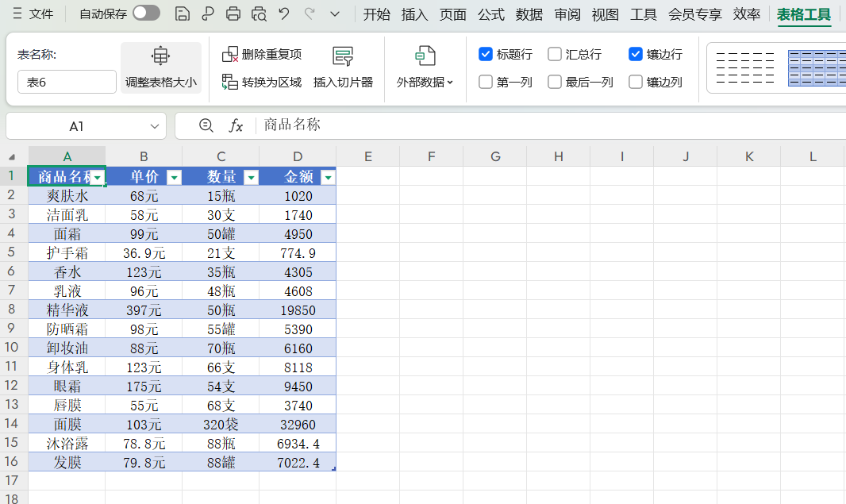The height and width of the screenshot is (504, 846).
Task: Open the 文件 file menu
Action: (40, 13)
